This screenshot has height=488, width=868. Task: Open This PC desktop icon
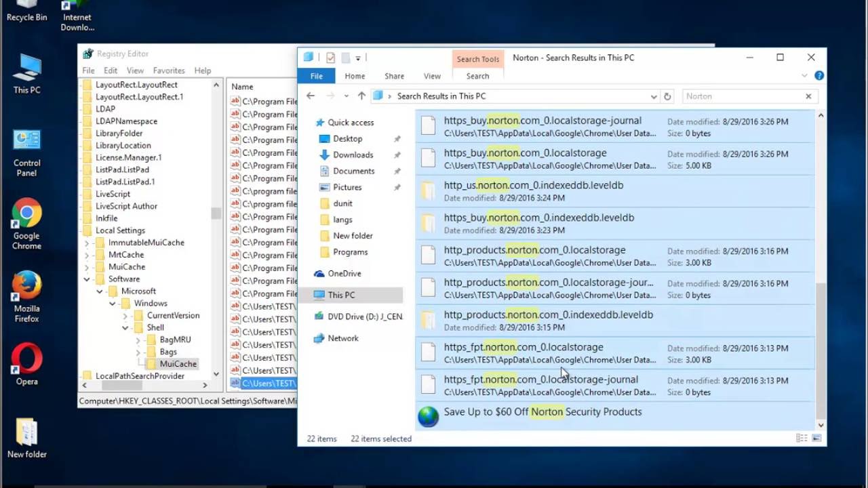pyautogui.click(x=26, y=73)
